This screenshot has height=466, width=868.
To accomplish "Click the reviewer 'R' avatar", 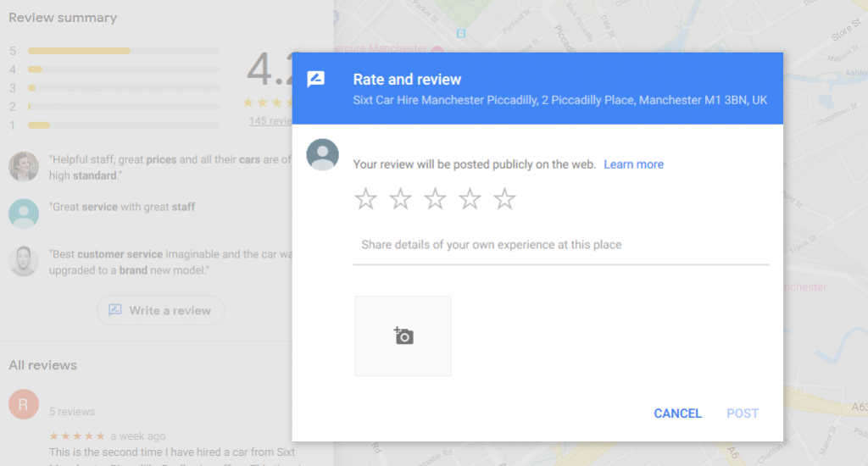I will (24, 404).
